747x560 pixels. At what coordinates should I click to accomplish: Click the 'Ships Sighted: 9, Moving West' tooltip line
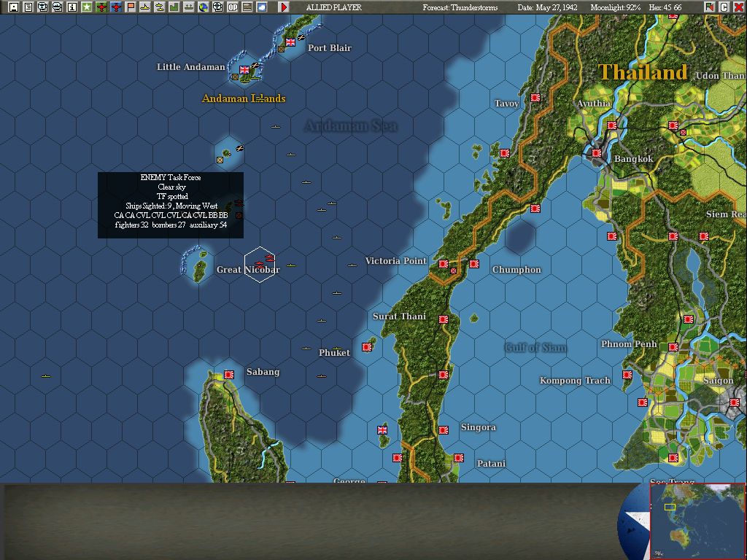tap(171, 206)
